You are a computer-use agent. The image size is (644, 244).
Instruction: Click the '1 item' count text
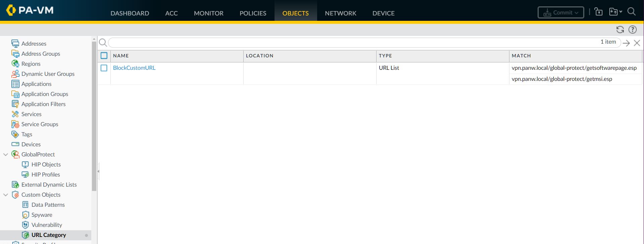608,42
